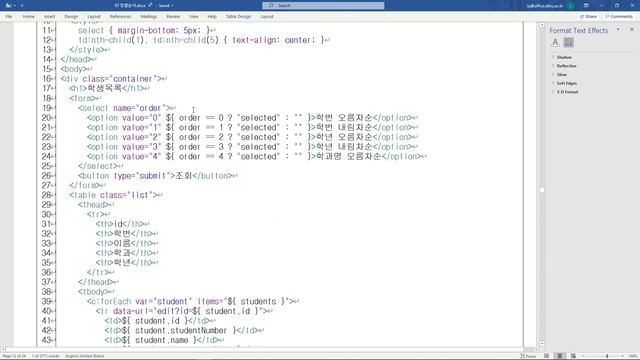Select Text Effects icon in pane

click(569, 42)
